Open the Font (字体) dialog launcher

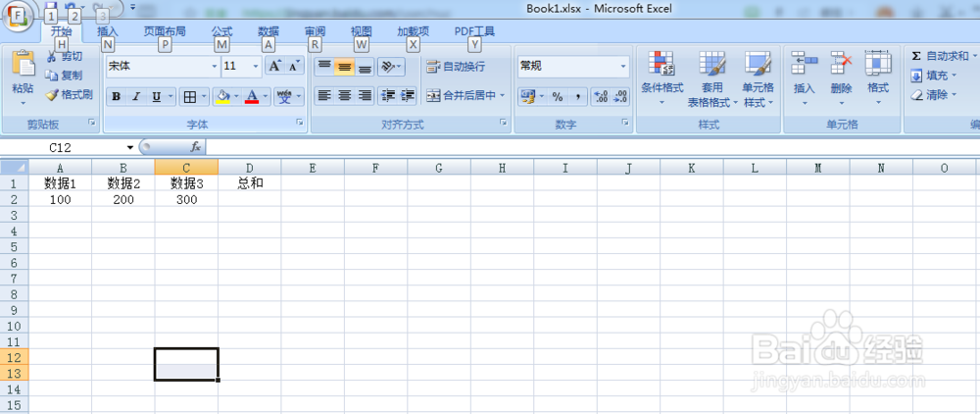pyautogui.click(x=299, y=124)
